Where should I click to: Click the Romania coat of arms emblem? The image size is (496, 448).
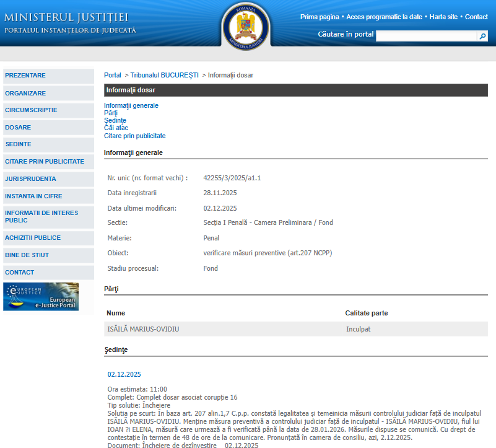click(245, 25)
